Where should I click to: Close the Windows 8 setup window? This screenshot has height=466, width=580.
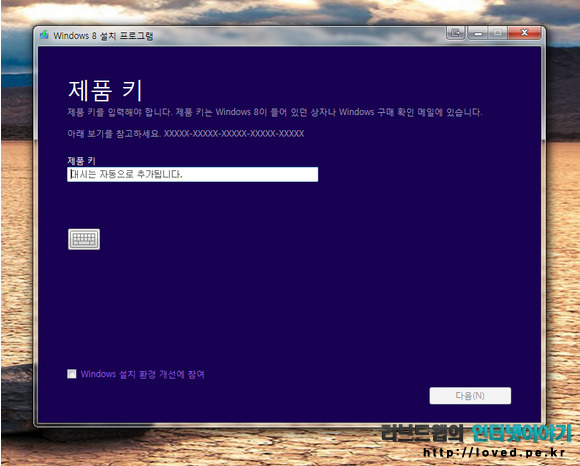click(x=525, y=33)
